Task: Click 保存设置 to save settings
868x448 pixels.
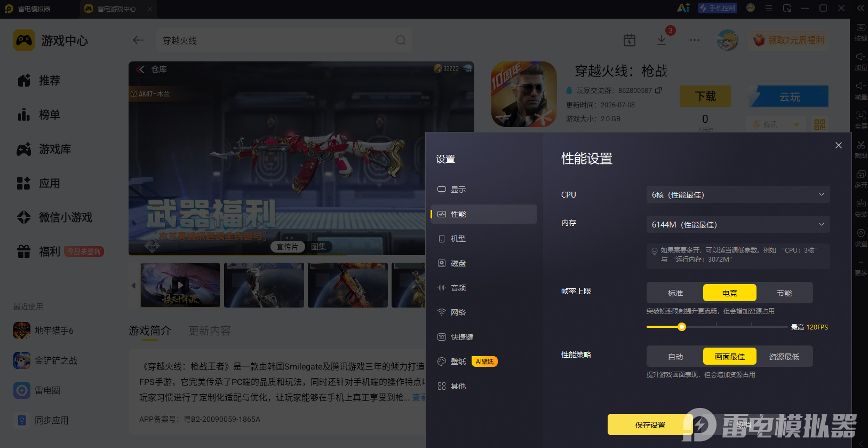Action: (x=650, y=425)
